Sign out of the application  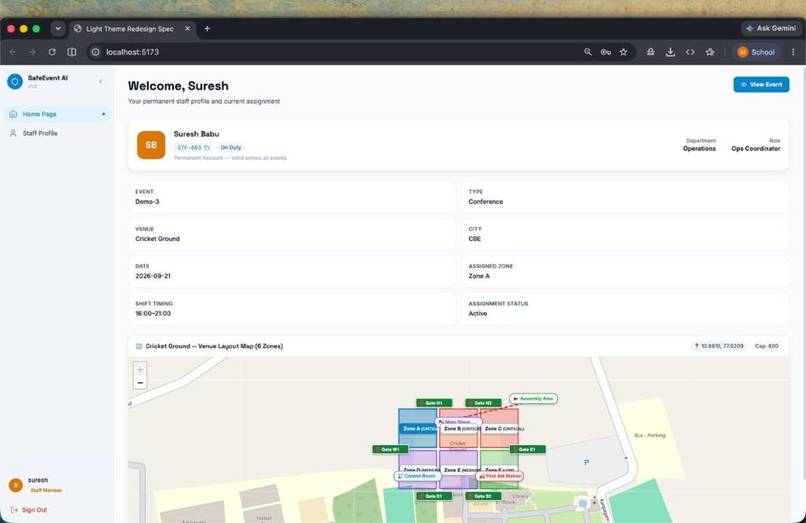coord(29,510)
